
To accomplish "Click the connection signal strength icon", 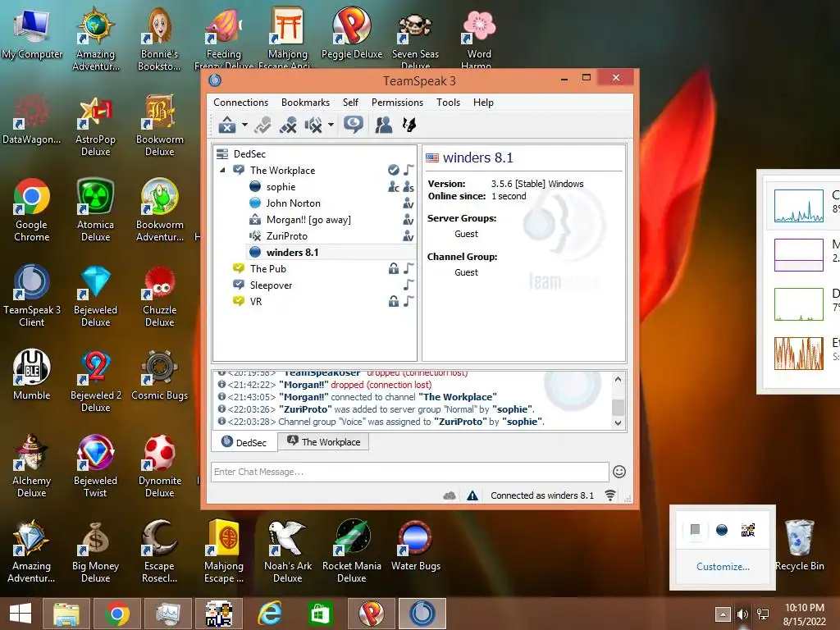I will tap(610, 495).
